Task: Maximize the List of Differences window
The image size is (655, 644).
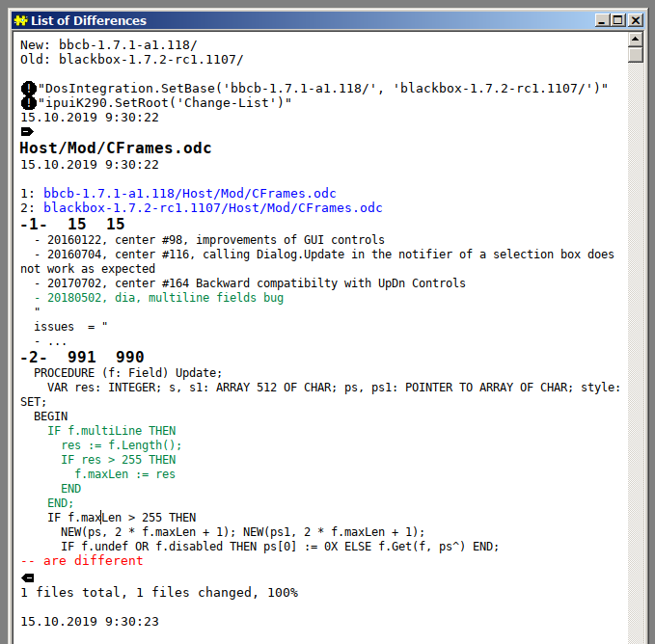Action: [x=618, y=20]
